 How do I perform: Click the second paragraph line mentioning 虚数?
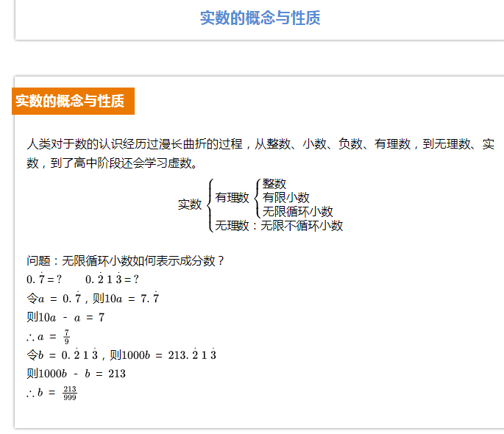pyautogui.click(x=112, y=163)
